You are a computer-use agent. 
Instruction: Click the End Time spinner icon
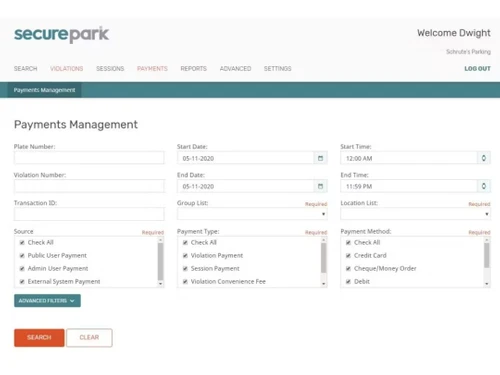[x=484, y=186]
